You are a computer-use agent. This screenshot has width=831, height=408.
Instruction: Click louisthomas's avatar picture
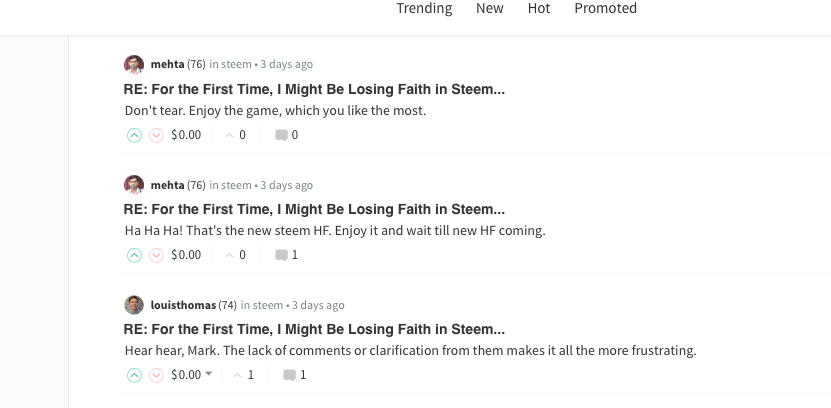134,305
